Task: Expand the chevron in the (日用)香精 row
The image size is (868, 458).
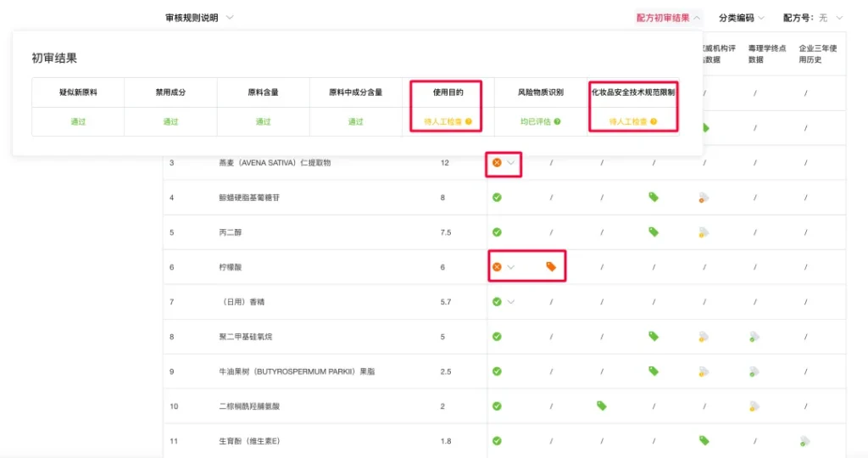Action: pyautogui.click(x=511, y=301)
